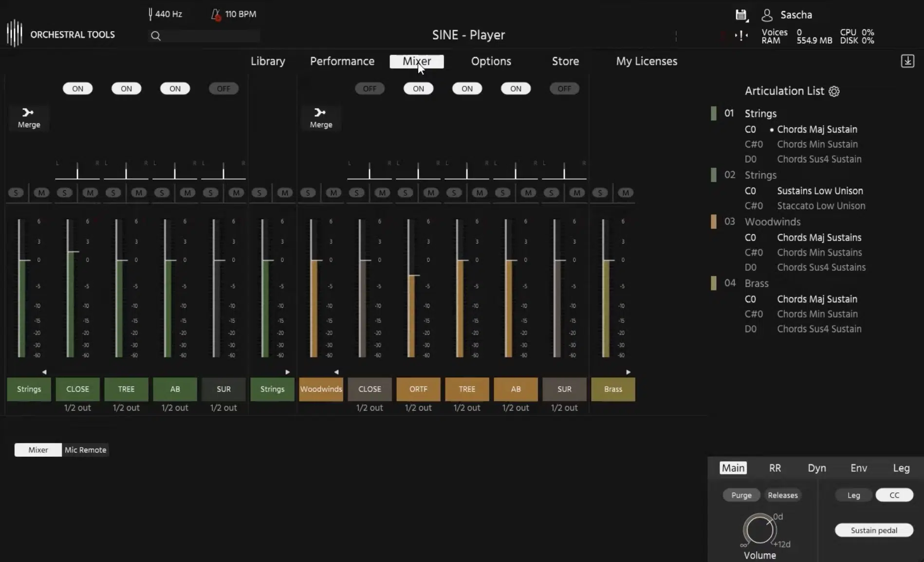This screenshot has width=924, height=562.
Task: Open Strings SUR 1/2 out routing
Action: pyautogui.click(x=223, y=408)
